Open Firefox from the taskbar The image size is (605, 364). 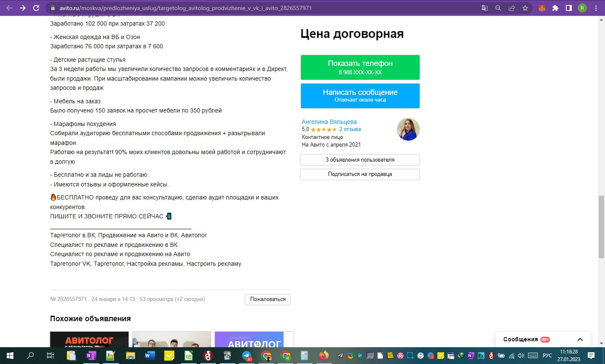click(x=324, y=356)
